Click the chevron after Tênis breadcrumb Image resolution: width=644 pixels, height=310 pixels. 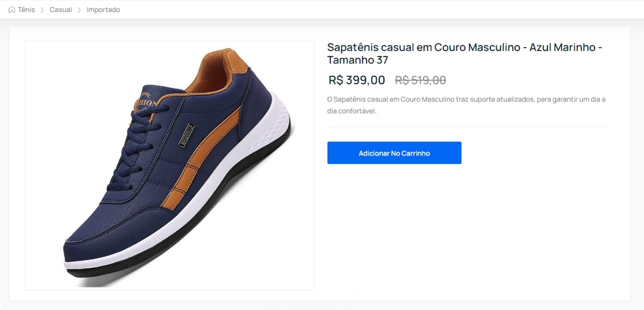tap(42, 10)
